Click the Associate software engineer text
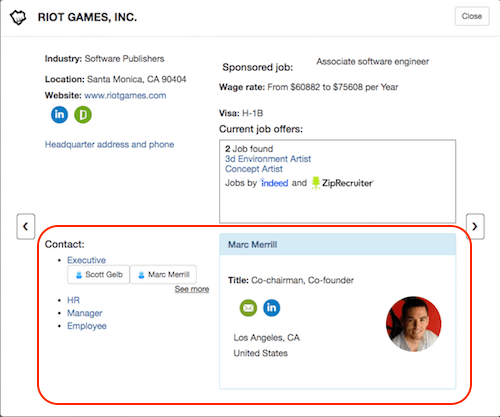The width and height of the screenshot is (500, 417). coord(373,62)
